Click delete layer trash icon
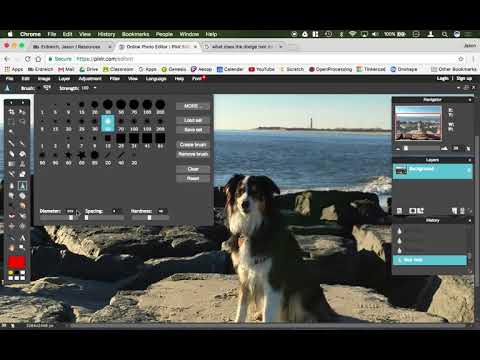 click(462, 211)
